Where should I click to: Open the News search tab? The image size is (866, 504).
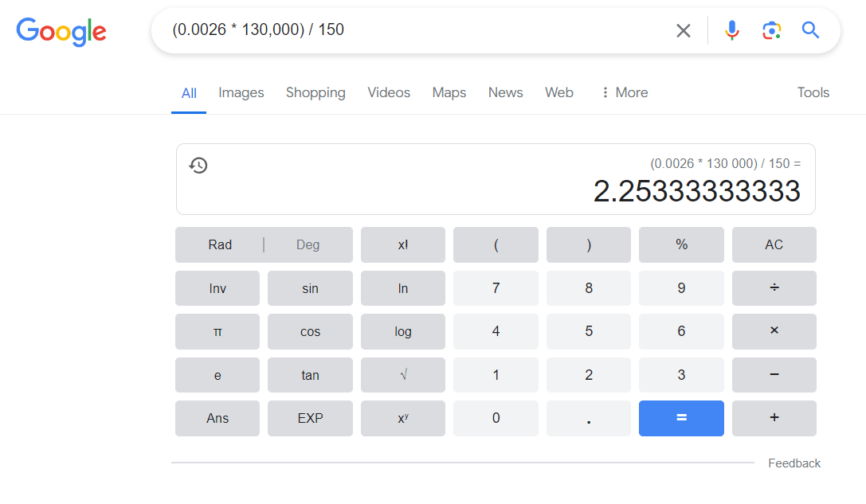click(x=505, y=92)
